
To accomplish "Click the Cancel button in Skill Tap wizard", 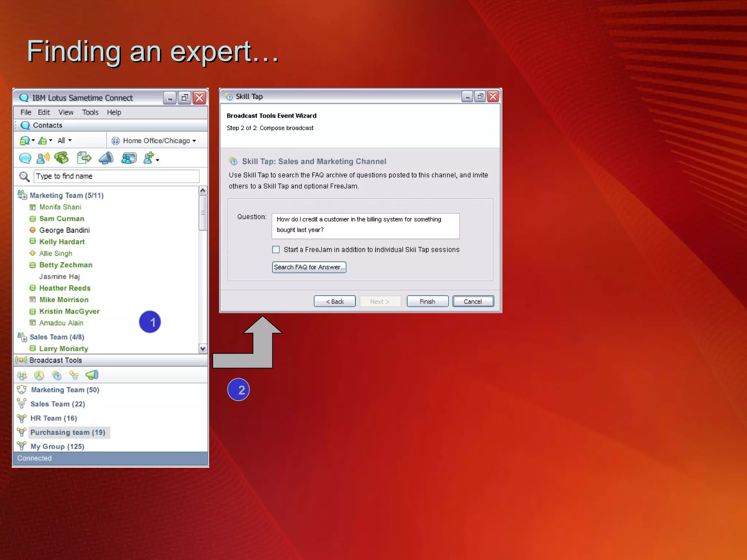I will coord(473,302).
